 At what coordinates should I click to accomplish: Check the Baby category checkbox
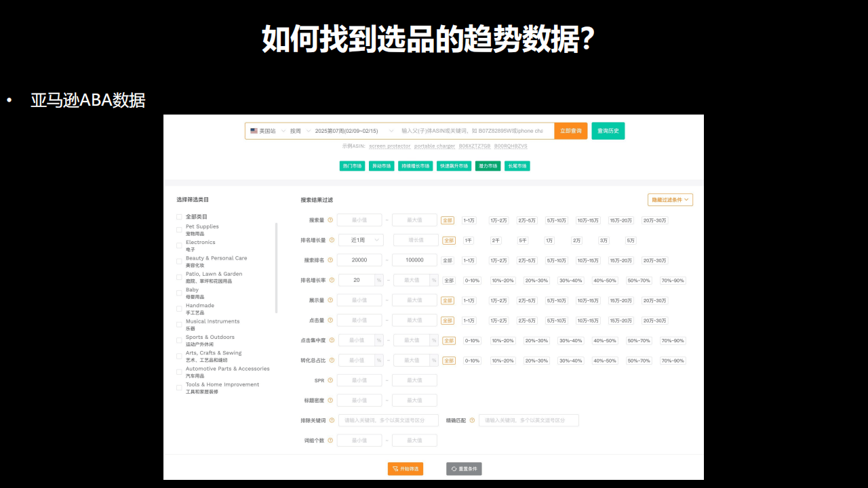tap(179, 293)
